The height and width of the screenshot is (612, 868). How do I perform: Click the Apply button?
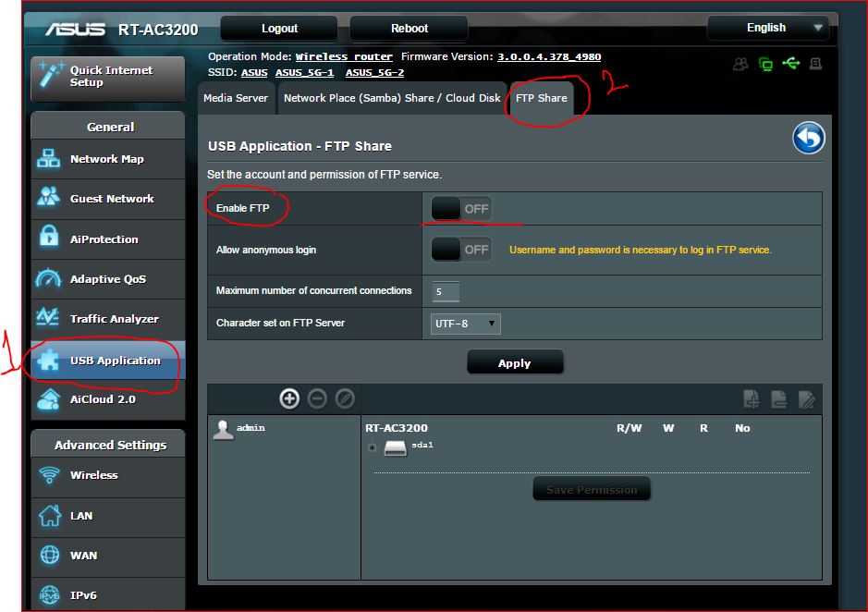coord(515,362)
